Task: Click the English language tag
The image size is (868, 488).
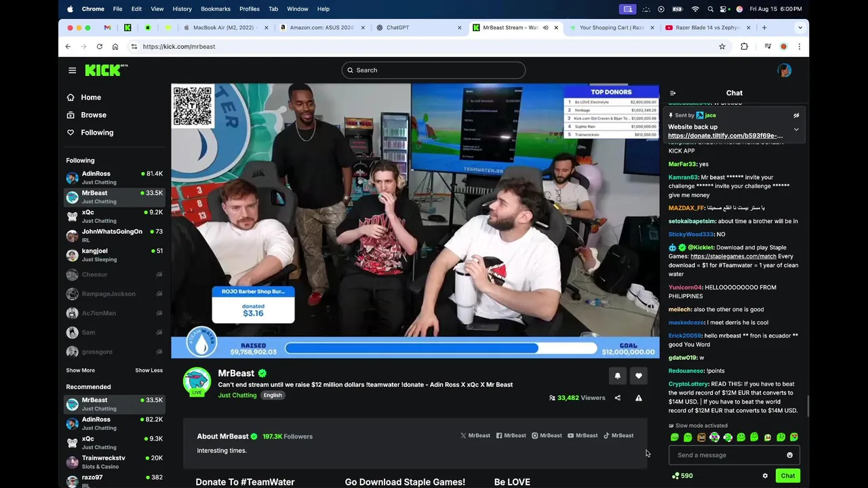Action: coord(273,395)
